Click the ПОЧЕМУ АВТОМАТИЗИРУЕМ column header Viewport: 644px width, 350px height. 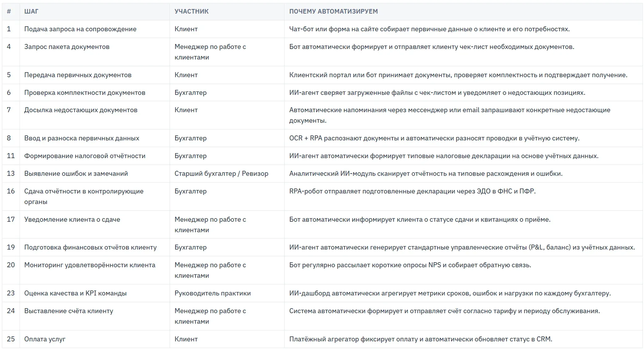(x=333, y=12)
